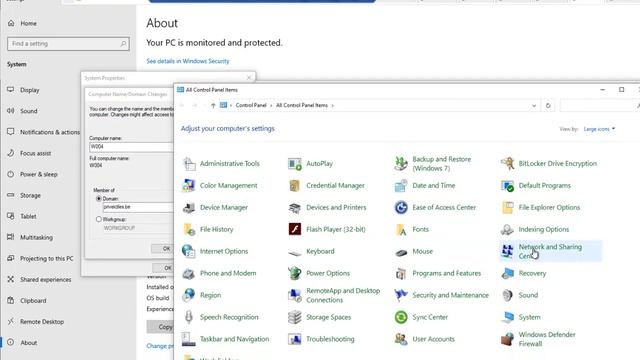The image size is (640, 360).
Task: Open Windows Defender Firewall icon
Action: [507, 339]
